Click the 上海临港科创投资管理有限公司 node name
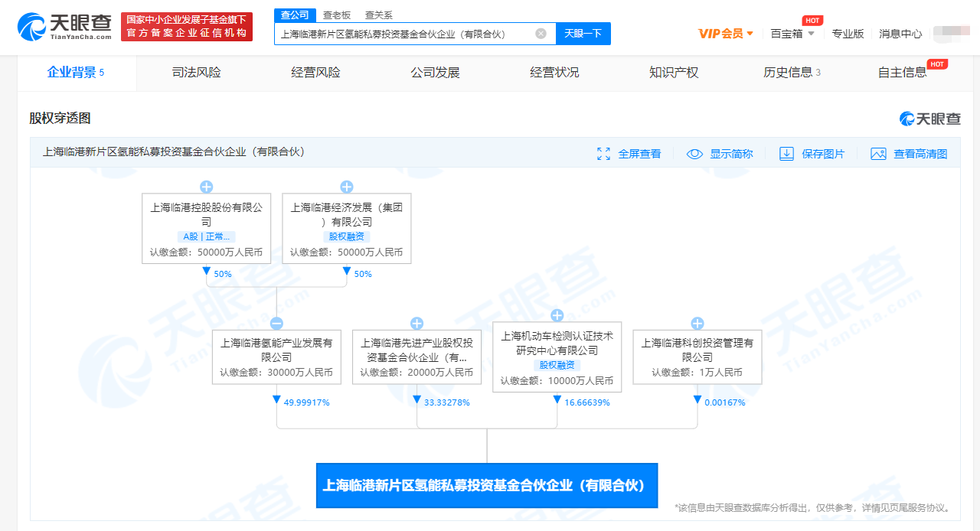This screenshot has width=980, height=531. point(697,350)
